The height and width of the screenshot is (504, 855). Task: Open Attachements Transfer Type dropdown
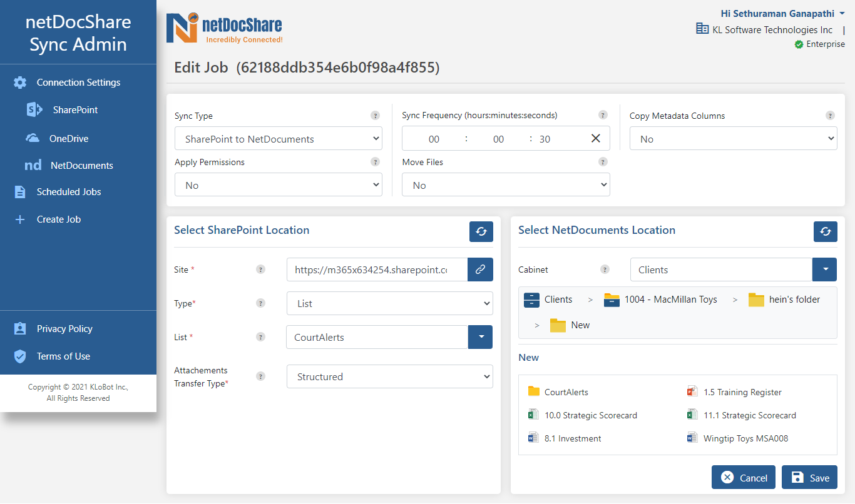pos(390,376)
